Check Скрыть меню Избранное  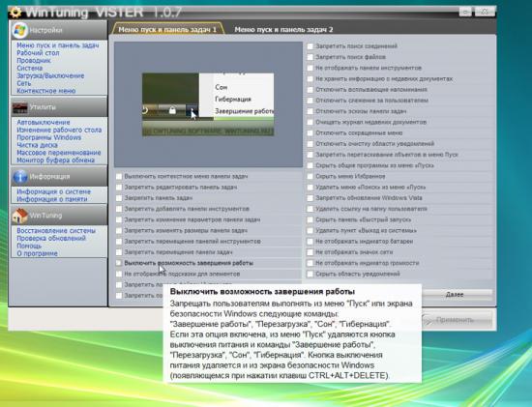tap(310, 176)
